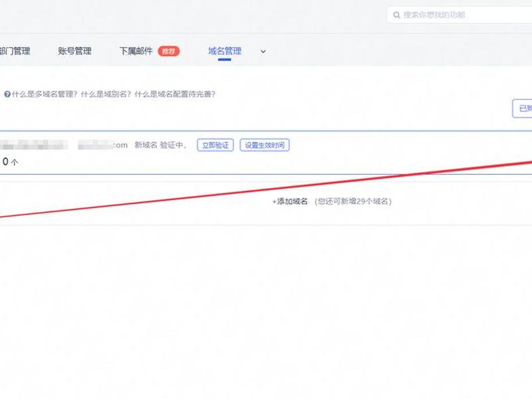
Task: Open the 什么是域名配置待完善 help link
Action: (x=175, y=94)
